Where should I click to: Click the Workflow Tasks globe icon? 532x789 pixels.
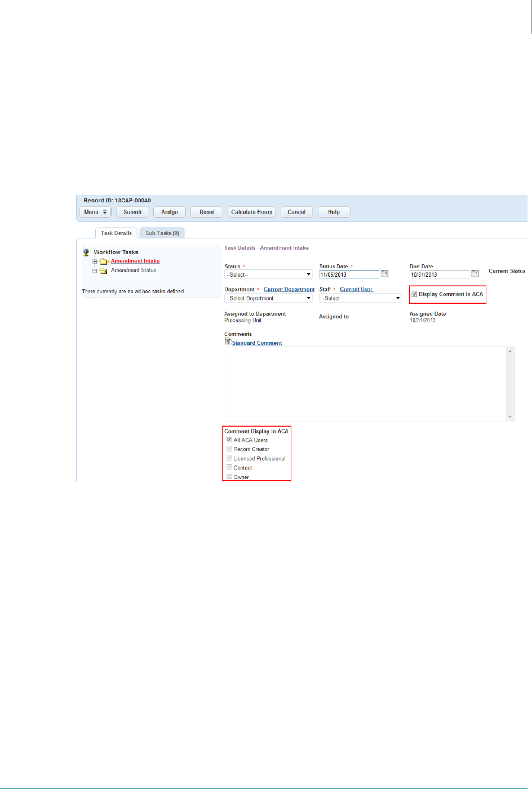click(86, 252)
